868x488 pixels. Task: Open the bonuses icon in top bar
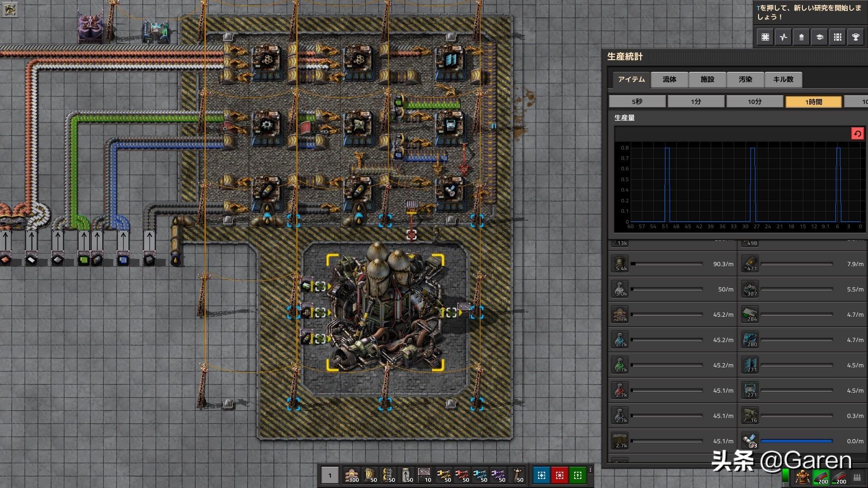click(802, 37)
